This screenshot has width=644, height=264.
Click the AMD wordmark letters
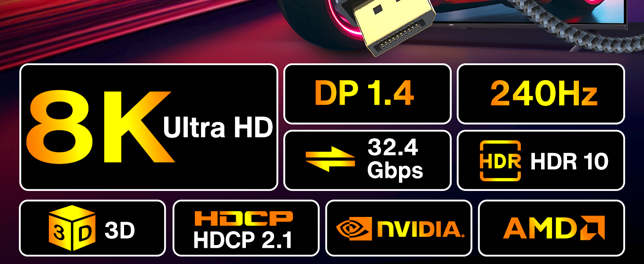541,227
